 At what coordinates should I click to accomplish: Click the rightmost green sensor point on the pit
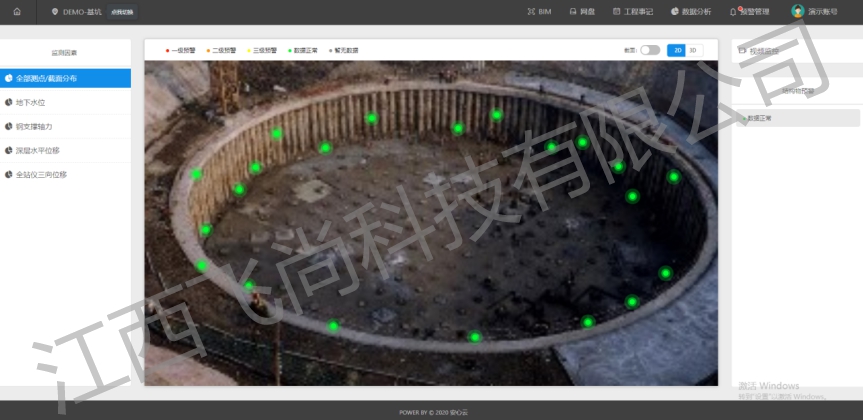[674, 177]
